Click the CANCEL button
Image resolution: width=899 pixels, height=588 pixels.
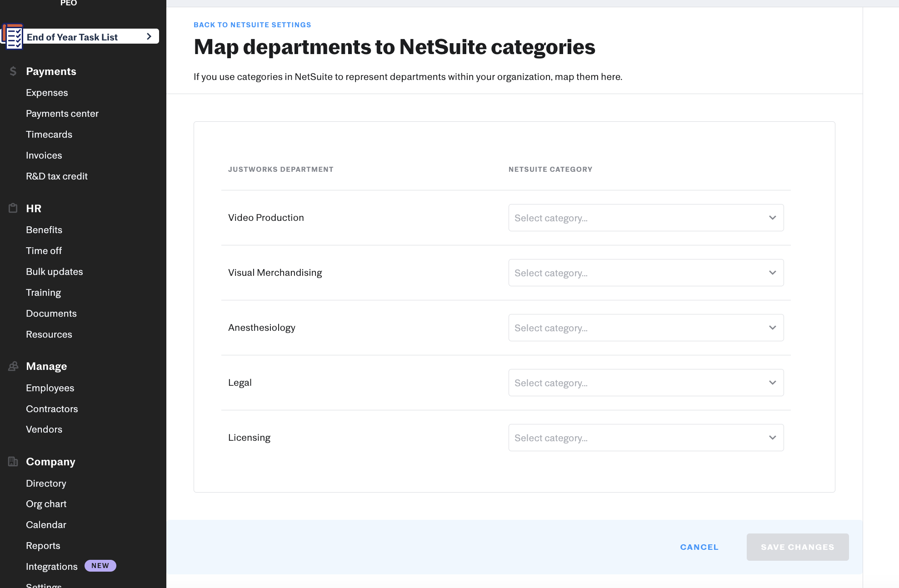699,547
